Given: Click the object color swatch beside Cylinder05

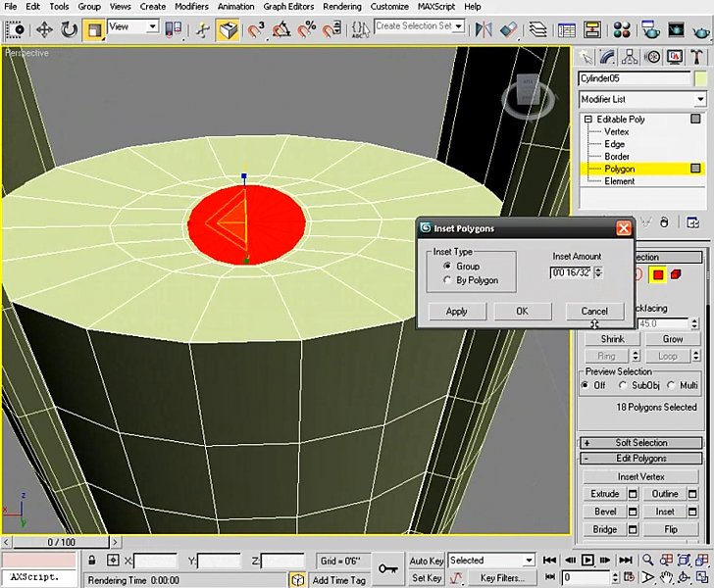Looking at the screenshot, I should (x=700, y=78).
